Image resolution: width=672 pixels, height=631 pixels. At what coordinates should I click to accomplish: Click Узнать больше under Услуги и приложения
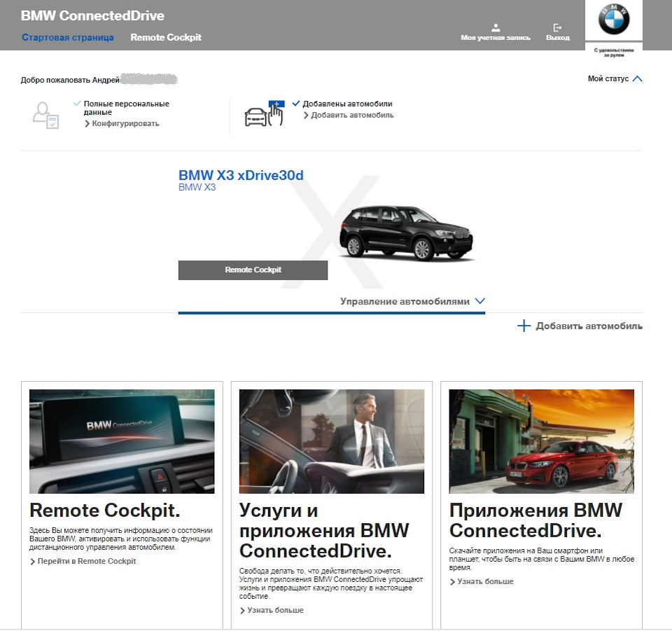tap(275, 610)
